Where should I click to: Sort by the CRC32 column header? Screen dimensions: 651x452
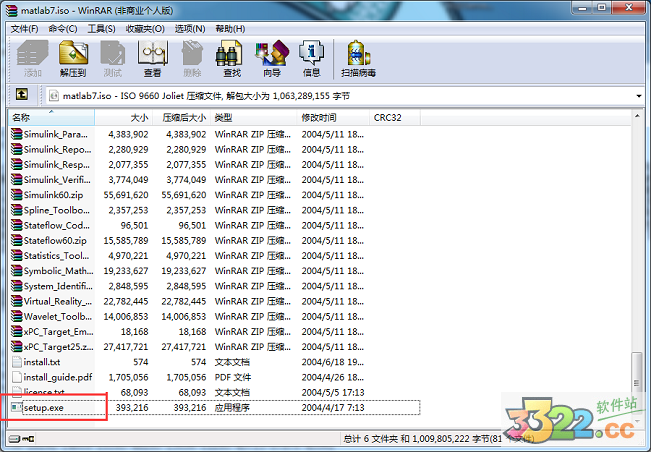395,117
